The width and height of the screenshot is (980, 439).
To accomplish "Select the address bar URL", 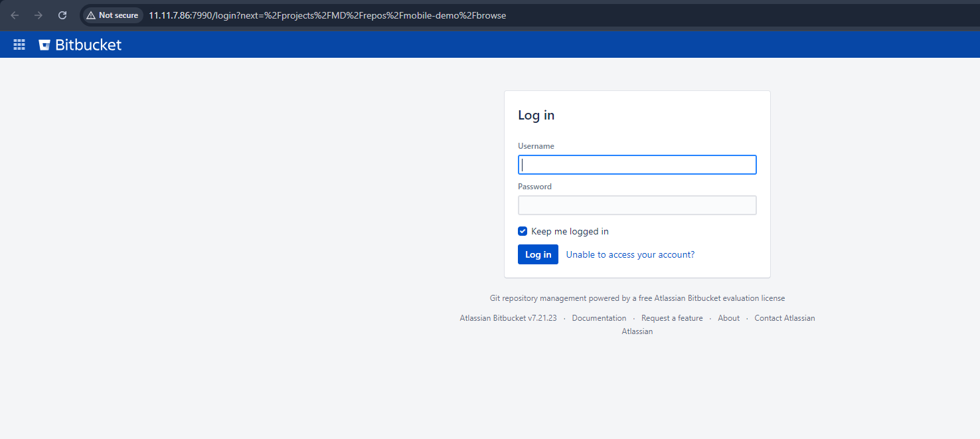I will pos(327,15).
